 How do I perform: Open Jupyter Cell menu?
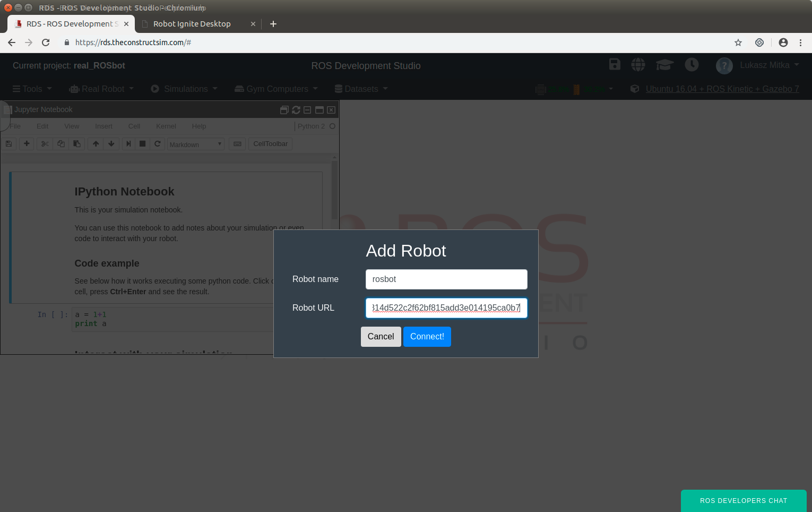pos(134,126)
